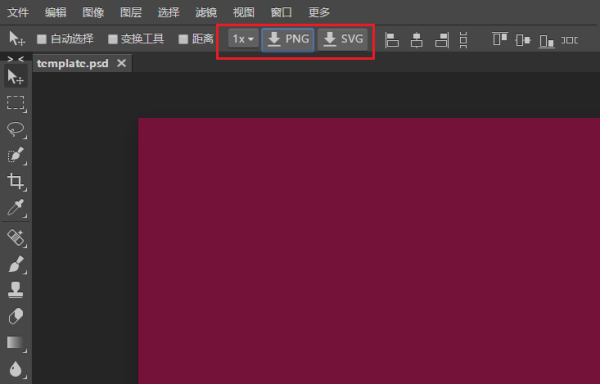Select the Spot Healing Brush tool
The image size is (600, 384).
[15, 238]
